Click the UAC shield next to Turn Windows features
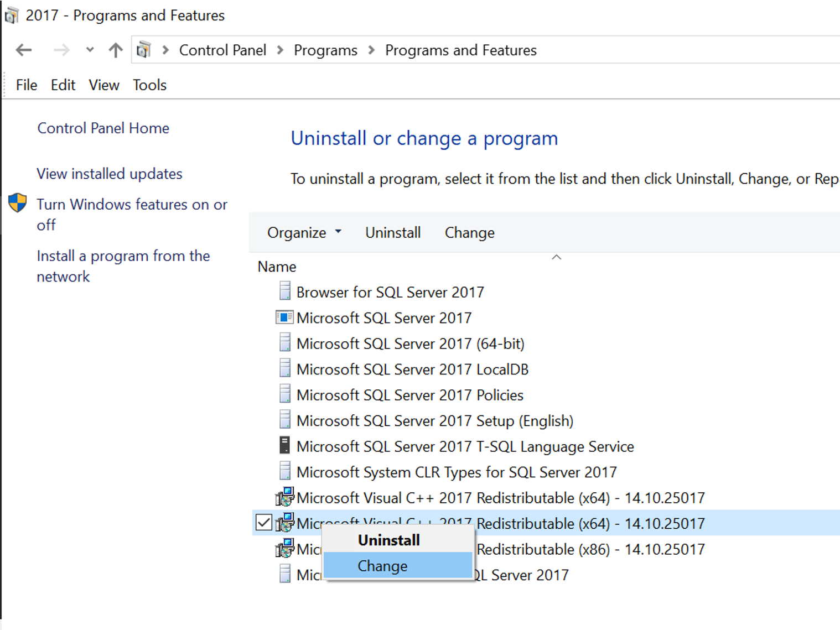Viewport: 840px width, 630px height. [17, 203]
